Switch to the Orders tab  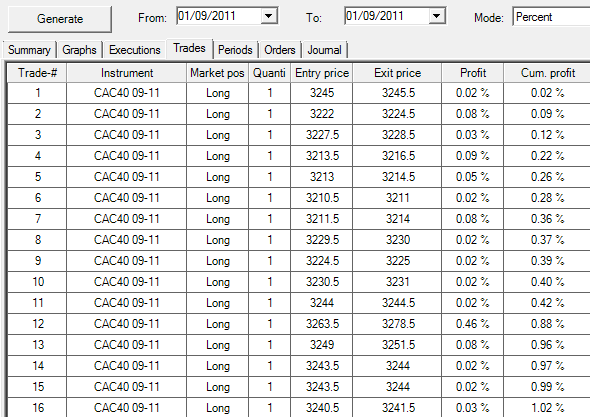coord(280,50)
